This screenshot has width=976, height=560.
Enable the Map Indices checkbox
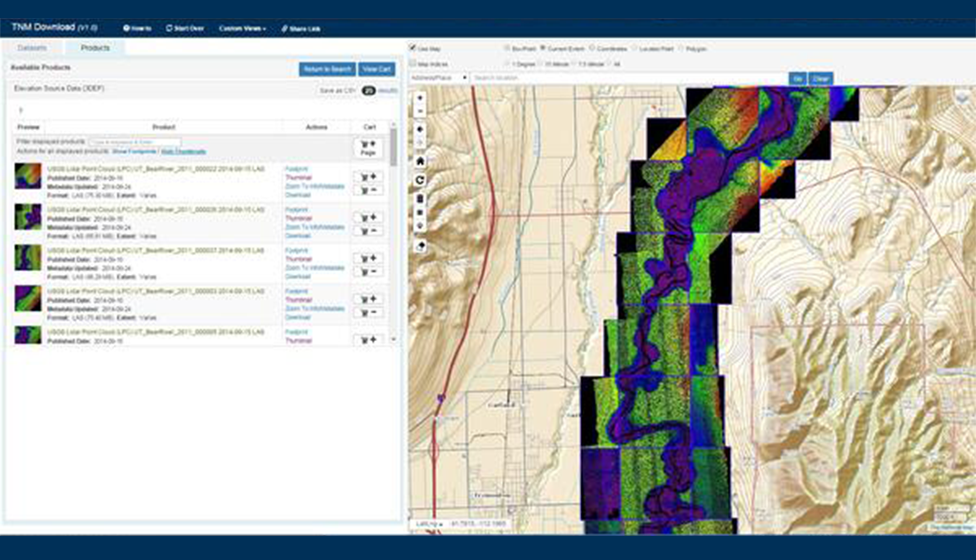point(413,63)
